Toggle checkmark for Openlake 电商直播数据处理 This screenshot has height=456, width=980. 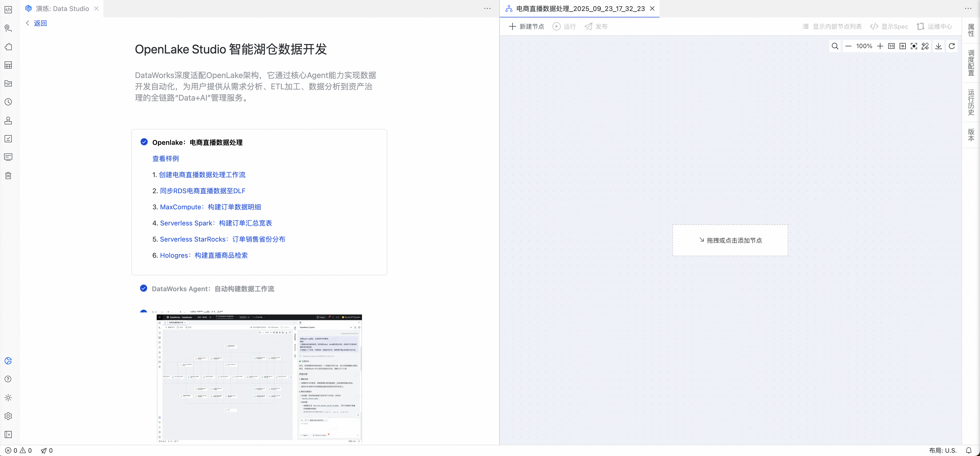pos(144,142)
